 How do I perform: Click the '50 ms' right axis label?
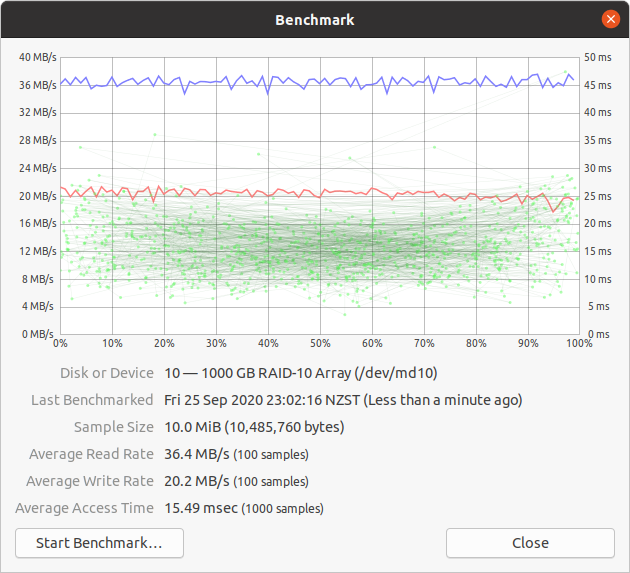pos(597,57)
